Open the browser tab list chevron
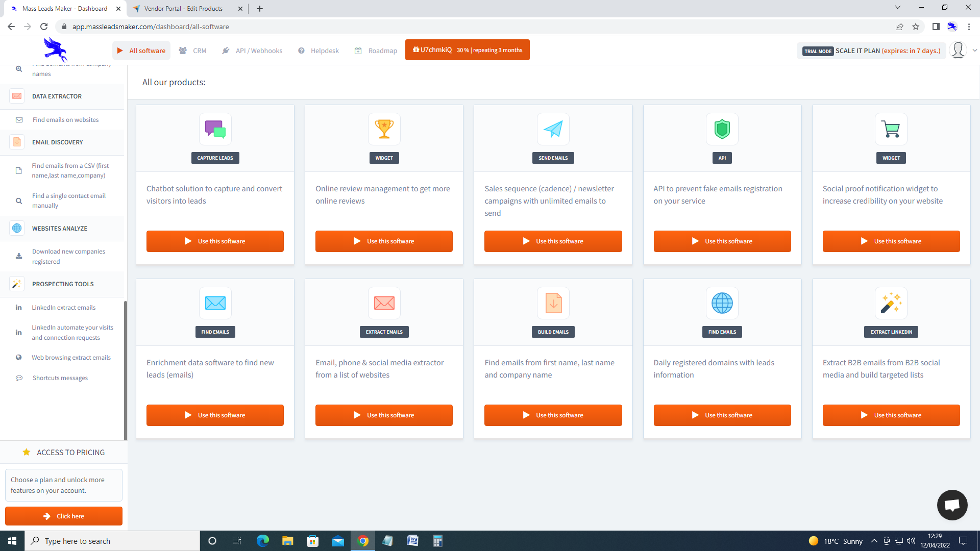This screenshot has height=551, width=980. coord(897,8)
